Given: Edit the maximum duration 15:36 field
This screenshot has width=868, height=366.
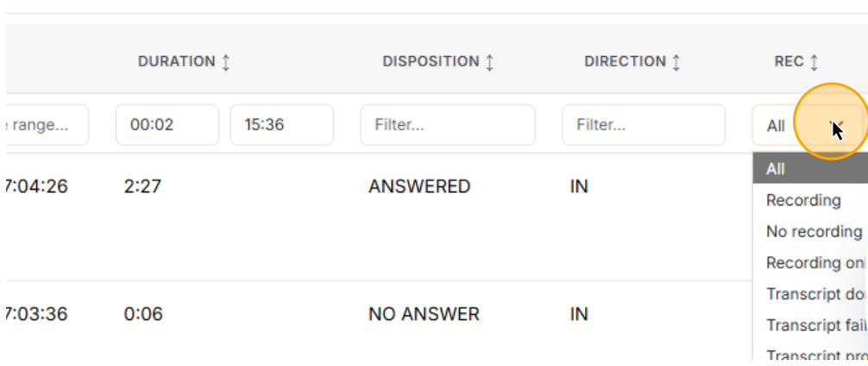Looking at the screenshot, I should [281, 125].
